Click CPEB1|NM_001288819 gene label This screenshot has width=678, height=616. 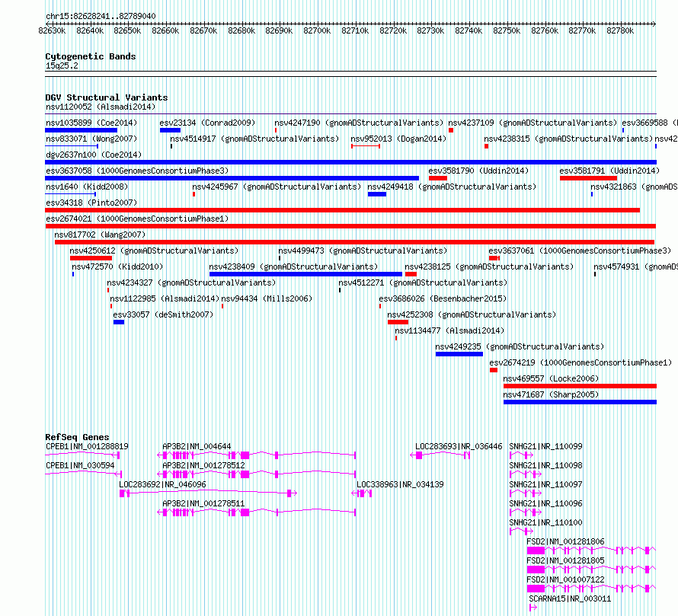click(x=87, y=446)
